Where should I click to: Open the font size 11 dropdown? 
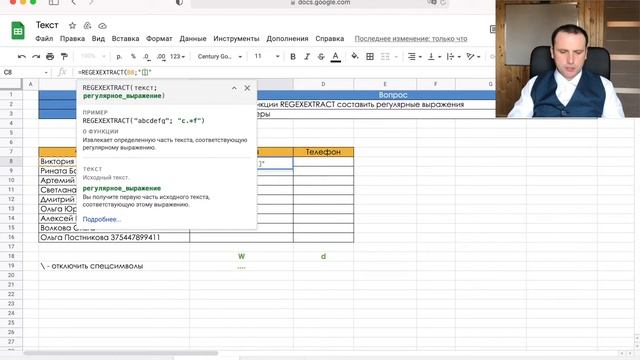pyautogui.click(x=267, y=56)
